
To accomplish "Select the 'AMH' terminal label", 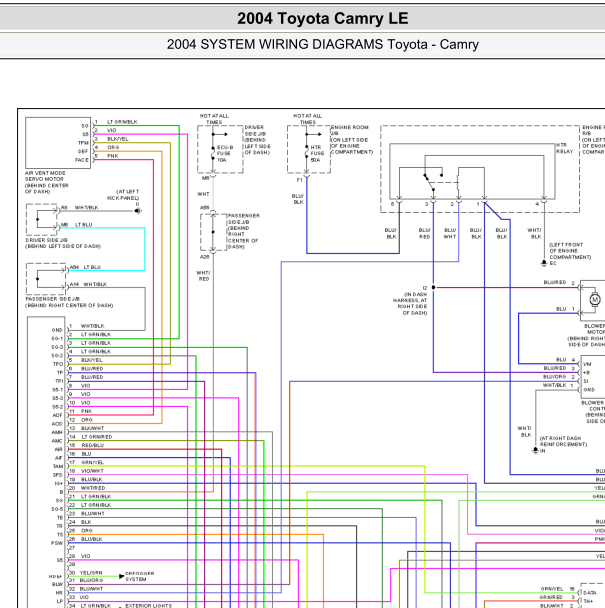I will click(57, 432).
